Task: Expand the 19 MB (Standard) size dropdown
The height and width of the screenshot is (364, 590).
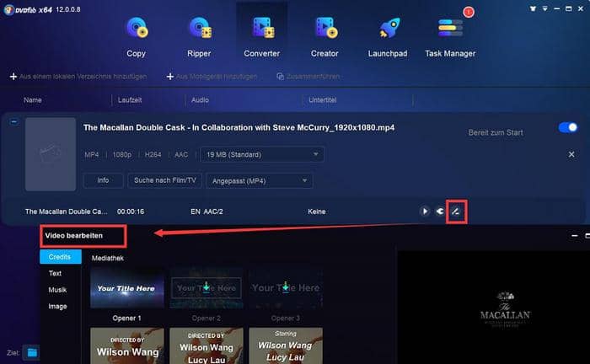Action: pos(261,154)
